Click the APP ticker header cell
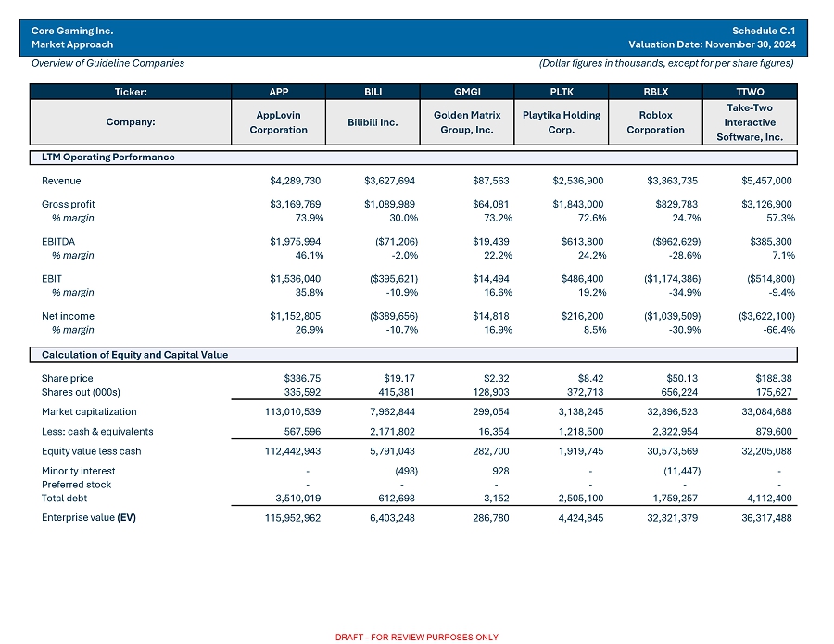Image resolution: width=834 pixels, height=644 pixels. (278, 92)
